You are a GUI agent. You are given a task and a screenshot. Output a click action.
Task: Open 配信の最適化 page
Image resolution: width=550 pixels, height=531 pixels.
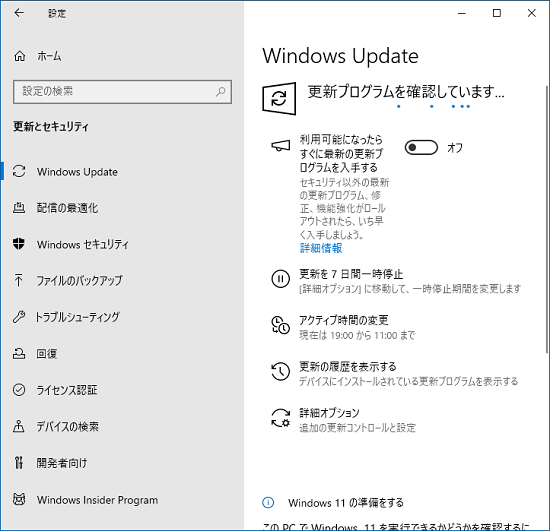point(67,208)
